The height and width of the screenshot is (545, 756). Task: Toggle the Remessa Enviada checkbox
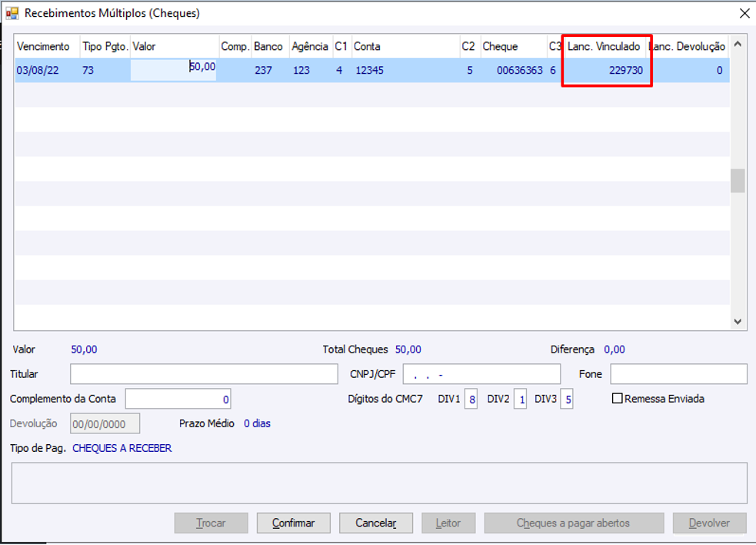[x=617, y=399]
